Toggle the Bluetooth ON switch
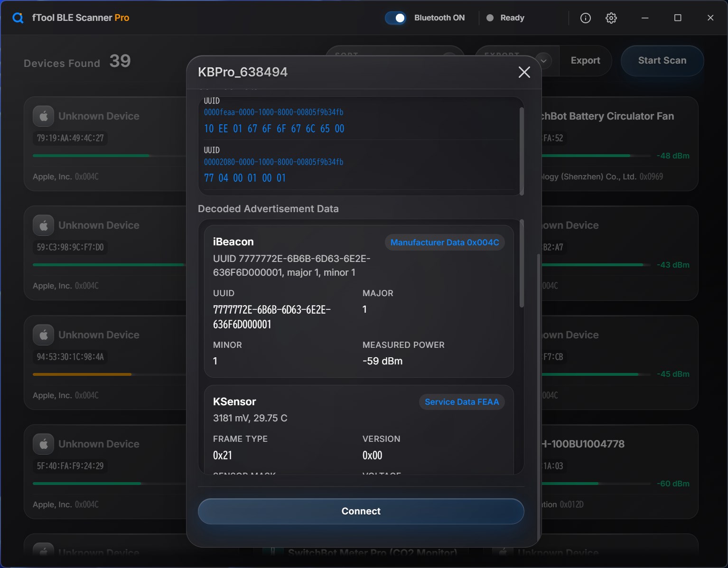This screenshot has height=568, width=728. point(395,18)
